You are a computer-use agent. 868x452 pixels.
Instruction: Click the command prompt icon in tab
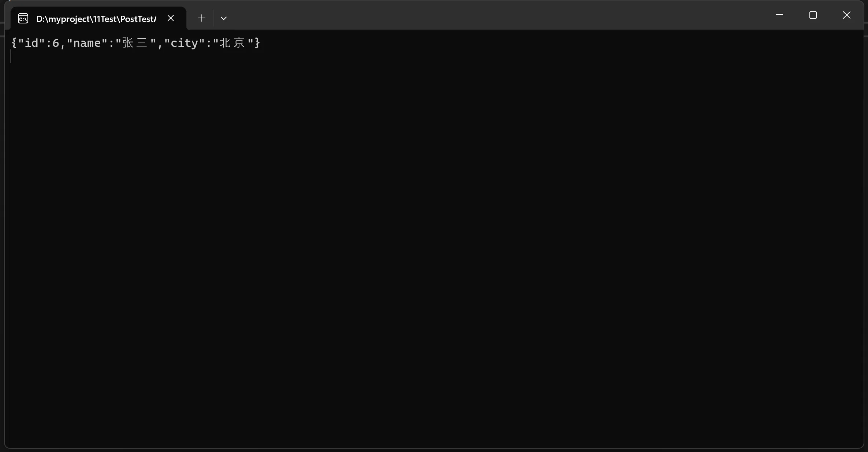click(23, 18)
